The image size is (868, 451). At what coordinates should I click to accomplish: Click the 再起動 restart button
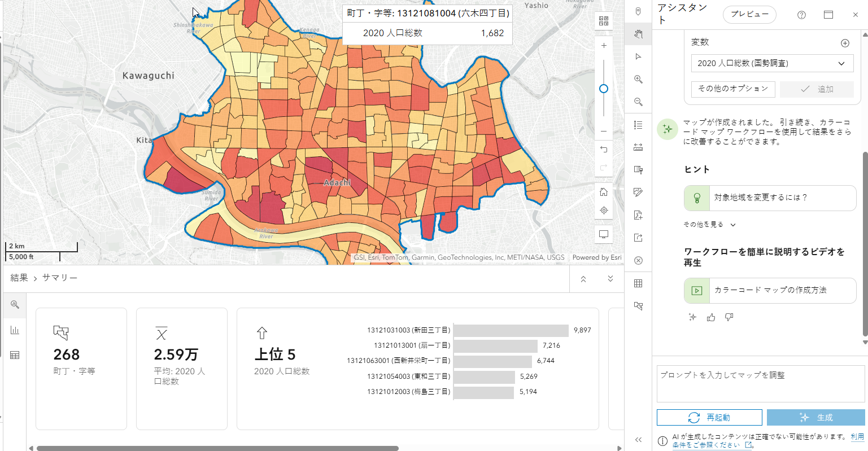pos(709,418)
